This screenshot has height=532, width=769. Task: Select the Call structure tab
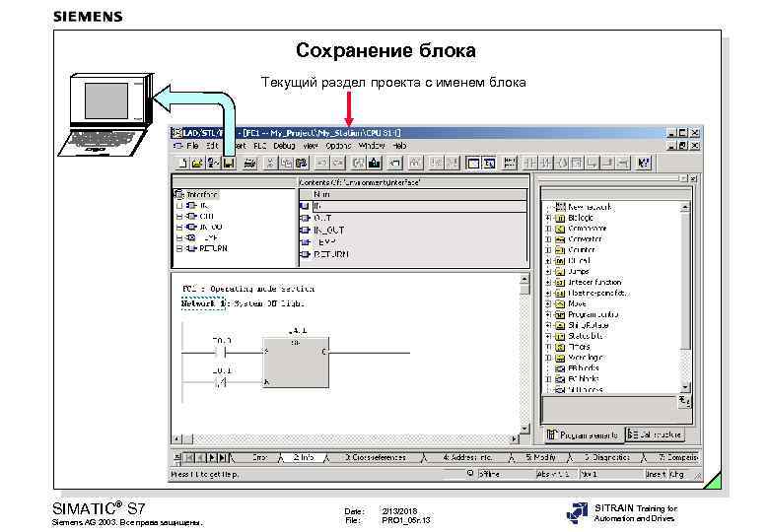[656, 435]
